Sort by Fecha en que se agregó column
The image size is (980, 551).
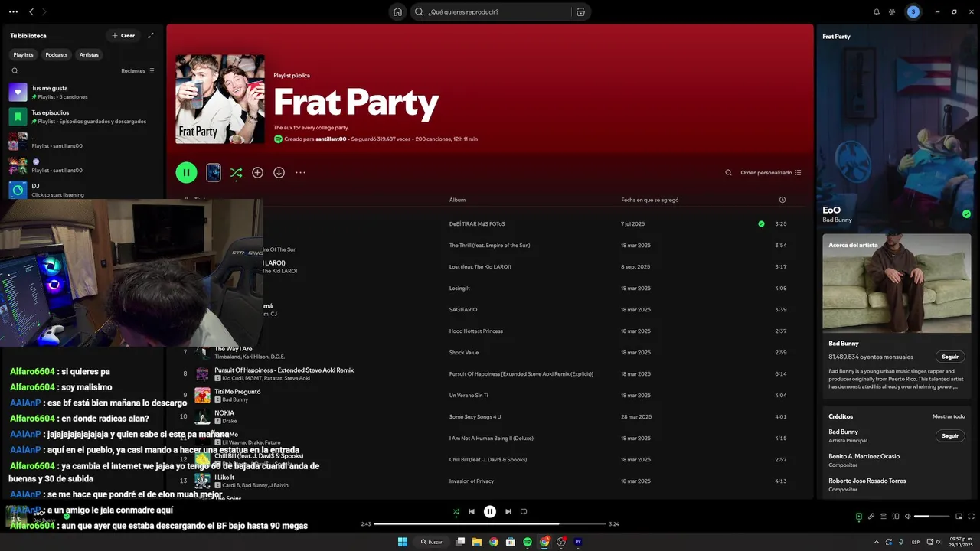pos(649,200)
